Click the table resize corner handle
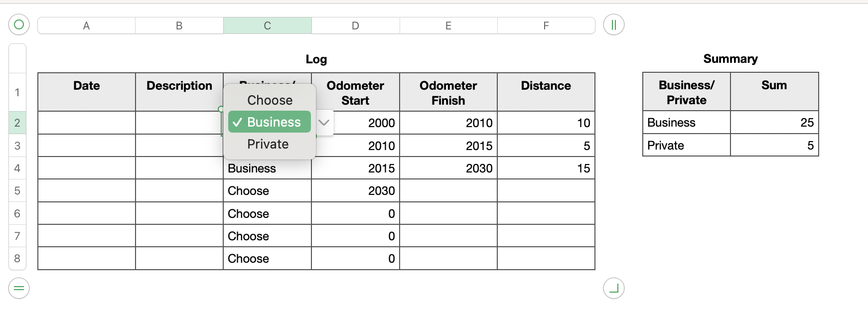The height and width of the screenshot is (327, 868). (613, 288)
